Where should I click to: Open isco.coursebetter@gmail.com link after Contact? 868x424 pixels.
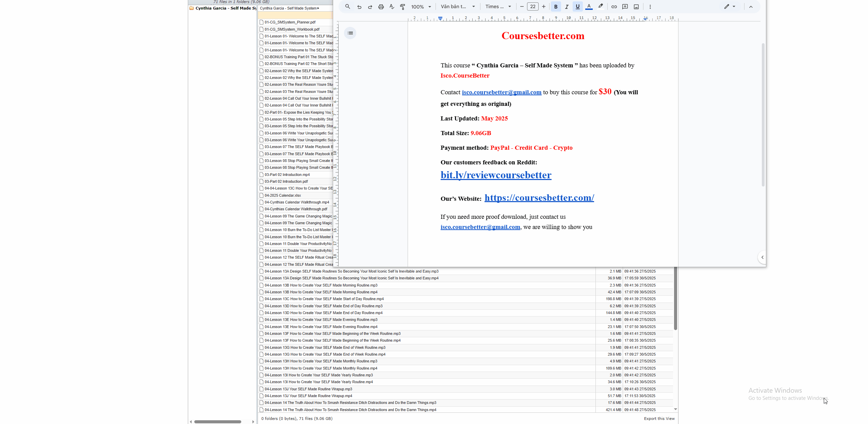click(502, 92)
